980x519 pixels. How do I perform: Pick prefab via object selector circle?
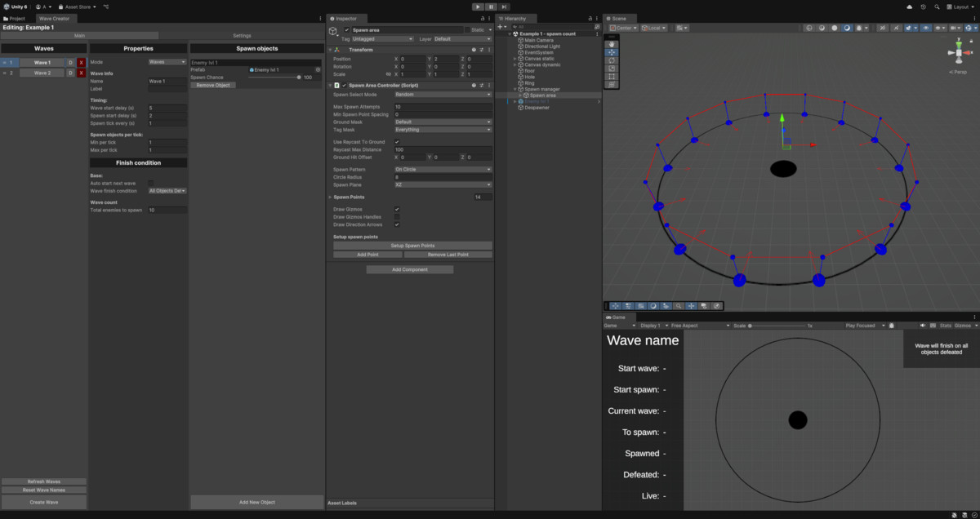pyautogui.click(x=318, y=70)
